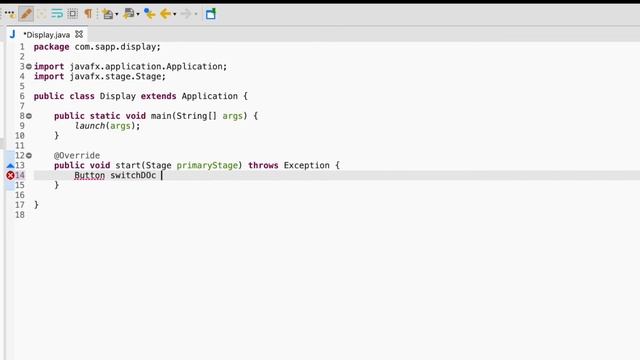Screen dimensions: 640x360
Task: Click the 'start' method name
Action: tap(128, 165)
